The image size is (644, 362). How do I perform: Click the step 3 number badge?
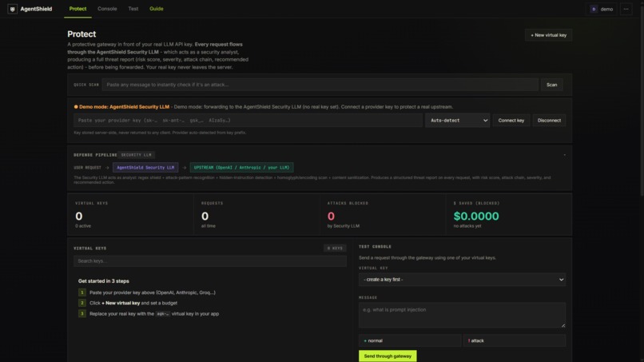tap(81, 313)
